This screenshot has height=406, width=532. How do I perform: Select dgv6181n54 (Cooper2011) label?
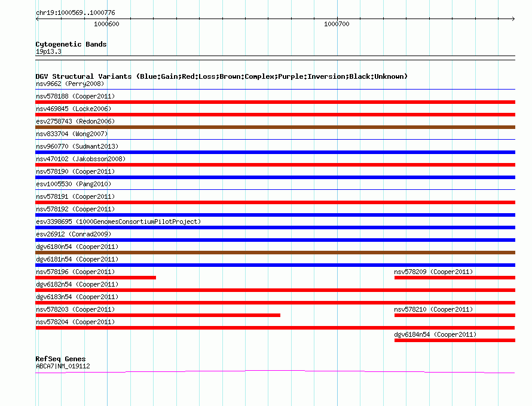77,259
